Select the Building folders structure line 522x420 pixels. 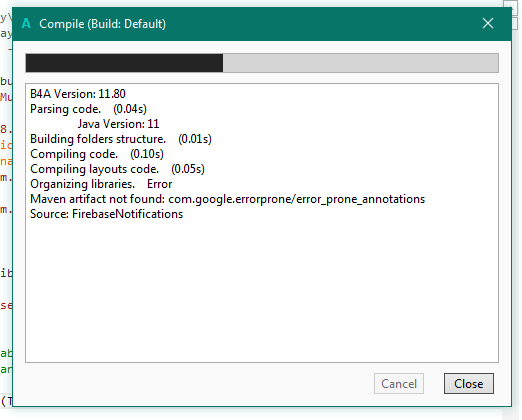121,139
